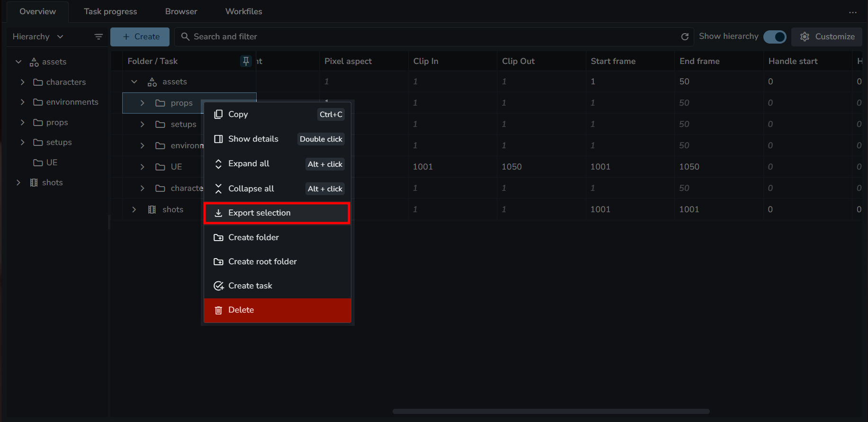Click the three-dot more options icon
Screen dimensions: 868x422
852,12
